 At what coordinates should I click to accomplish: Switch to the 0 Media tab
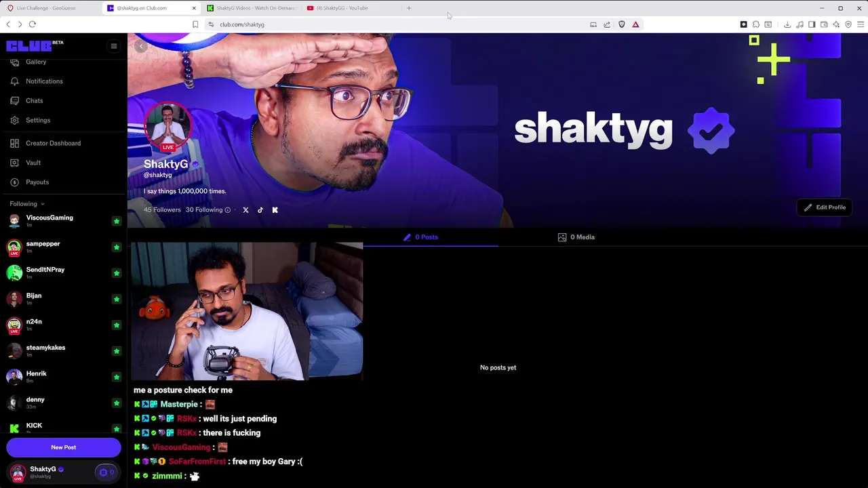point(576,237)
